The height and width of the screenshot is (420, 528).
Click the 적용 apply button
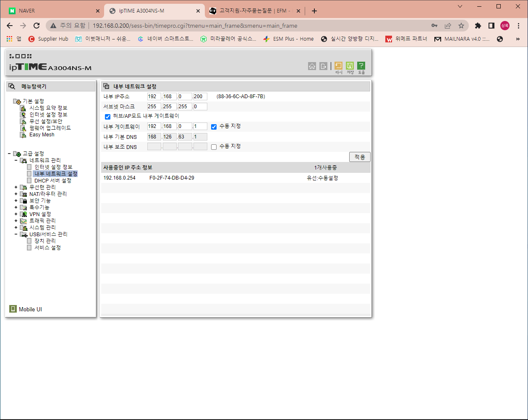360,157
